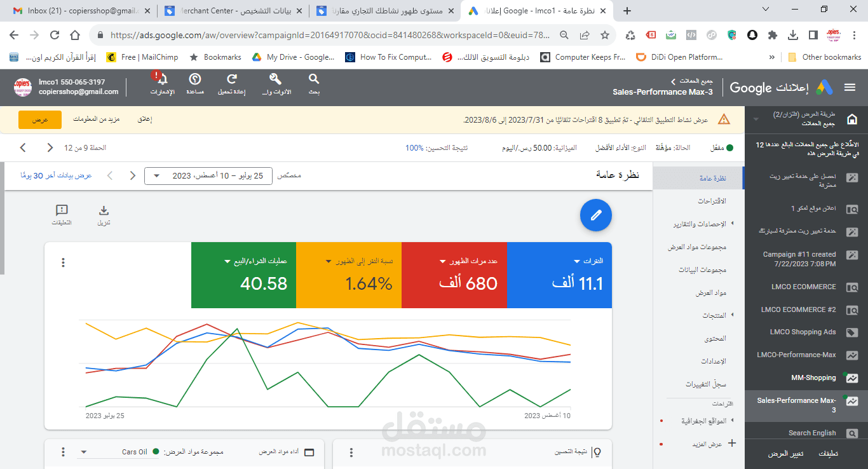Open the Free | MailChimp bookmark
This screenshot has height=469, width=868.
point(142,57)
